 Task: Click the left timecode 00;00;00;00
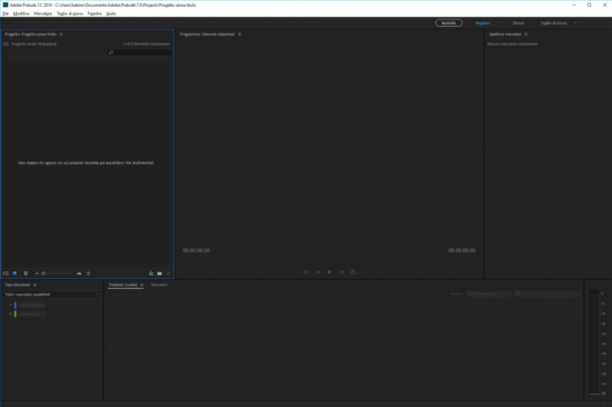[196, 251]
